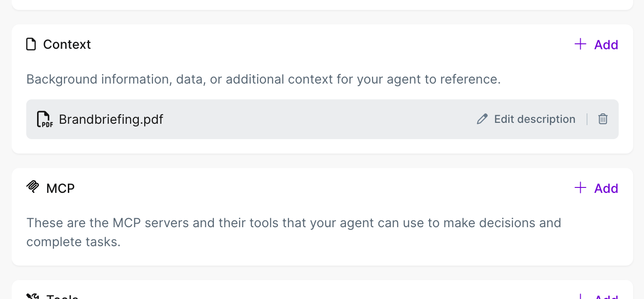Viewport: 644px width, 299px height.
Task: Click the Context background information description text
Action: [x=263, y=79]
